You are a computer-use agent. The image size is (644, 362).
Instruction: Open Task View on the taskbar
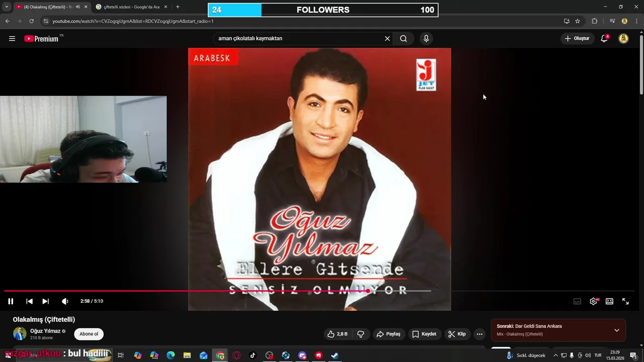point(121,355)
